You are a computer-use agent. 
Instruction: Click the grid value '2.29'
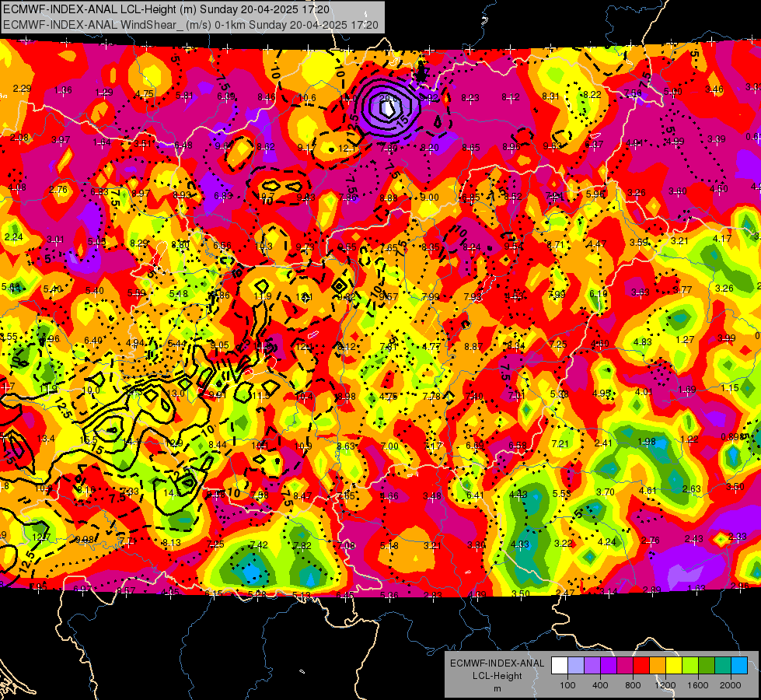[22, 89]
